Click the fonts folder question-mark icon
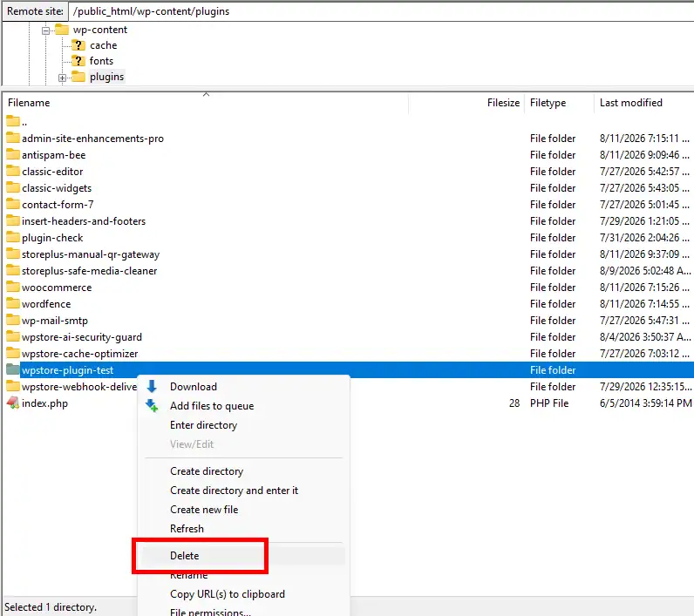The image size is (694, 616). point(78,61)
